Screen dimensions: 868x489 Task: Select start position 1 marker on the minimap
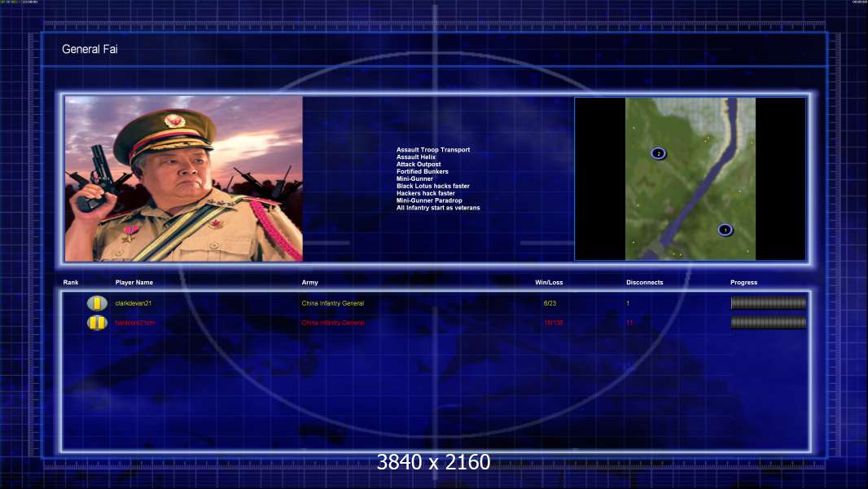(x=726, y=230)
